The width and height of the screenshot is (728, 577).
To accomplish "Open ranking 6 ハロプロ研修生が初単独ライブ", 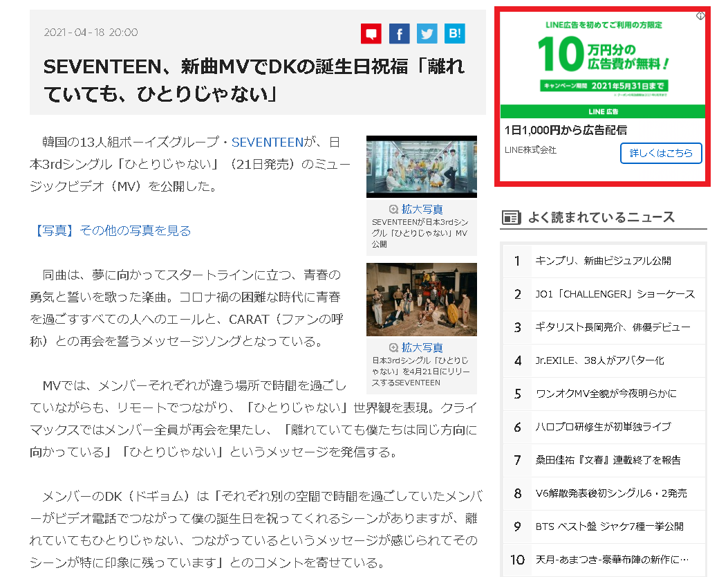I will 604,427.
